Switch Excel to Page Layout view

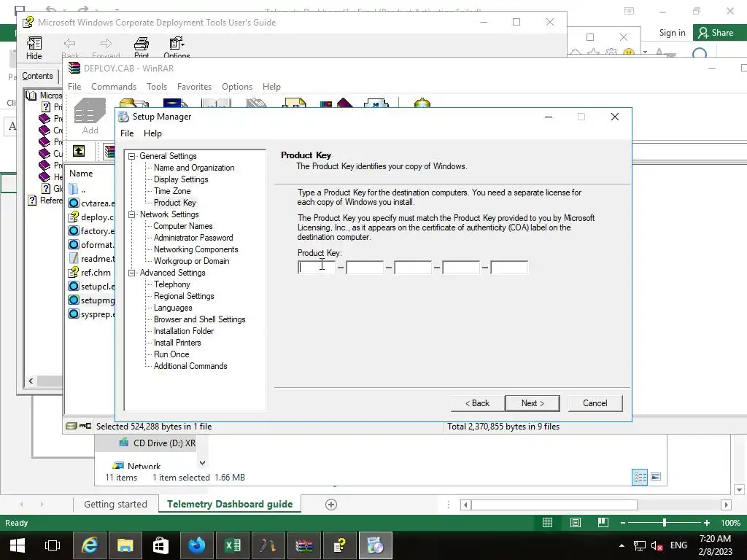(x=575, y=523)
